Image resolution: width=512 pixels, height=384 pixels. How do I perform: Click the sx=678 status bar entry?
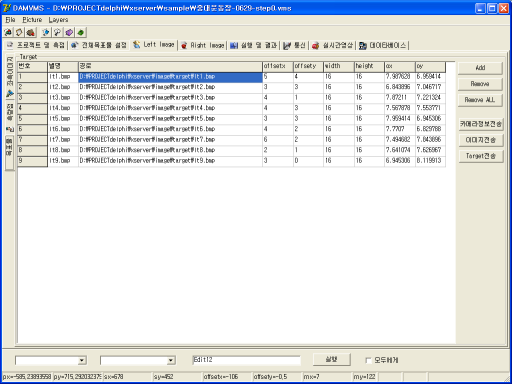pyautogui.click(x=127, y=377)
